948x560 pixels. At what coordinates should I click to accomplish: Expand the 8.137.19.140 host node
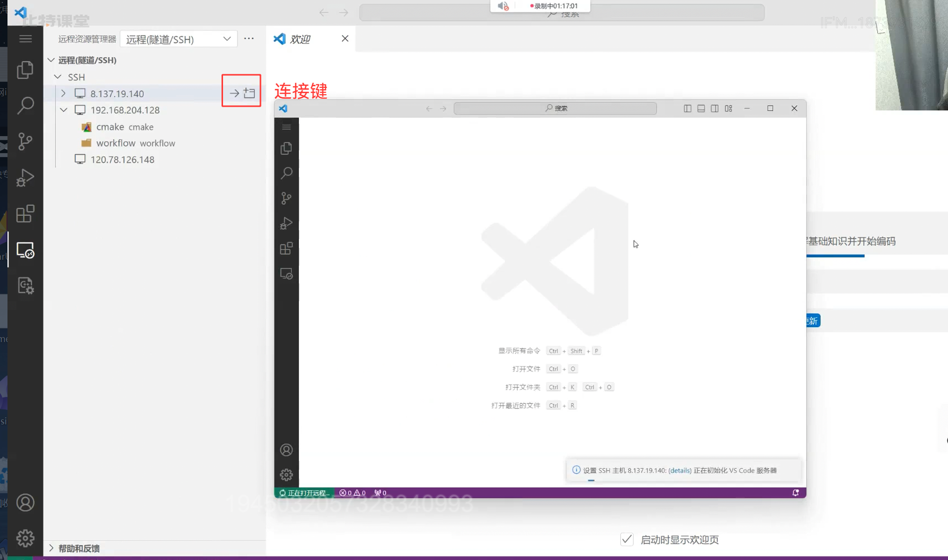tap(63, 93)
